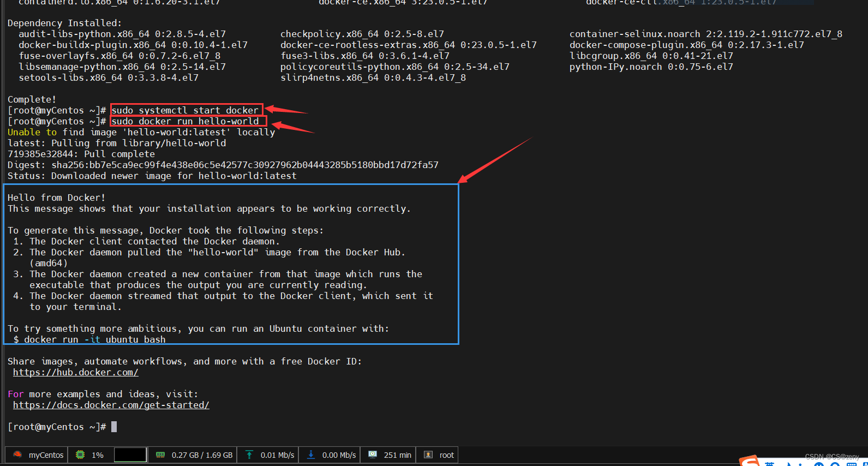Click the 0.00 Mb/s download speed value
The height and width of the screenshot is (466, 868).
[339, 455]
